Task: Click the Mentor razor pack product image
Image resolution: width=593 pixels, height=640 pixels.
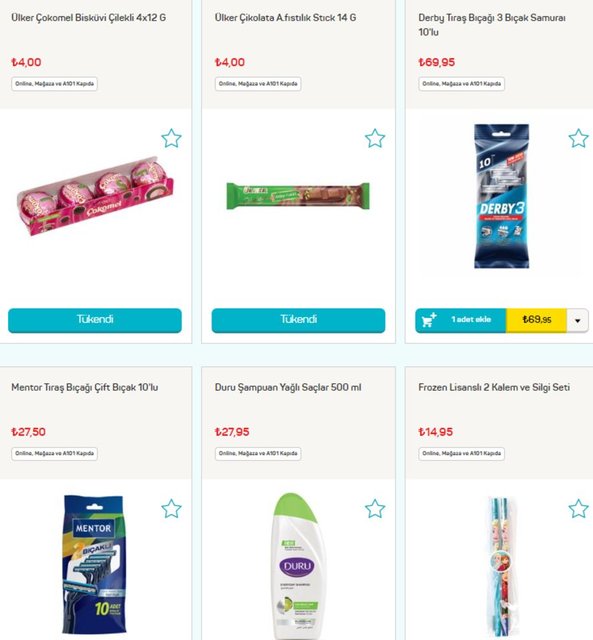Action: [94, 564]
